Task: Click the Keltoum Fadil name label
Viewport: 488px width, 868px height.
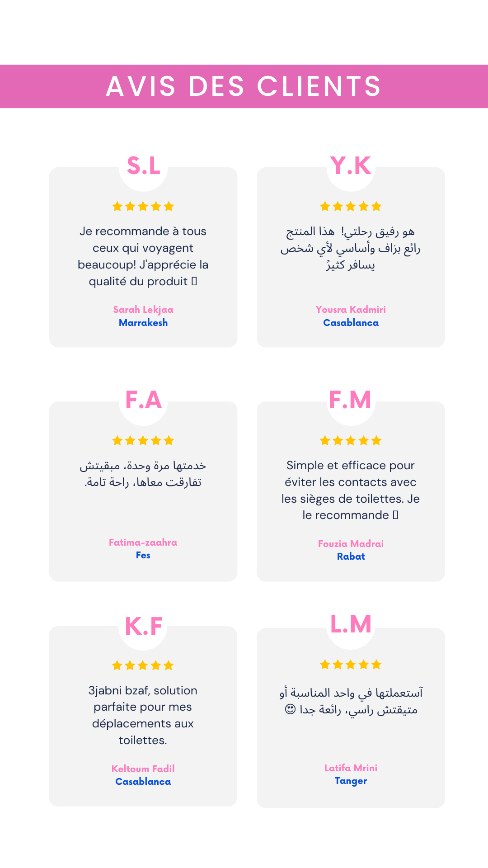Action: coord(143,769)
